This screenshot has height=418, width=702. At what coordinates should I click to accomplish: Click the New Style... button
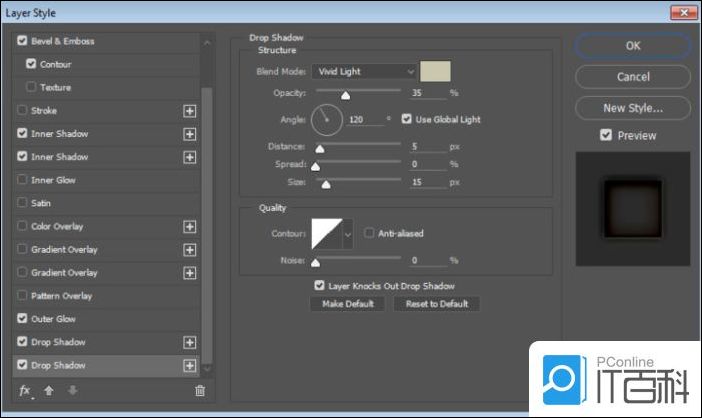[633, 108]
